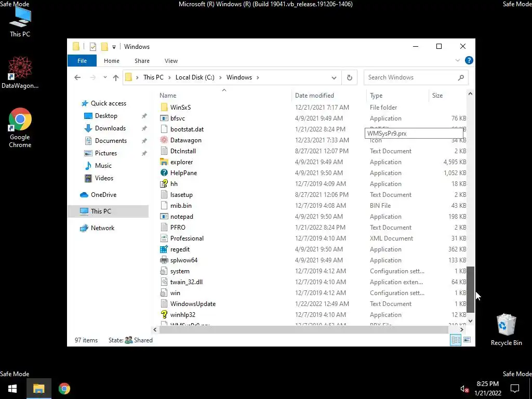Screen dimensions: 532x399
Task: Click the search magnifier icon
Action: pyautogui.click(x=461, y=77)
